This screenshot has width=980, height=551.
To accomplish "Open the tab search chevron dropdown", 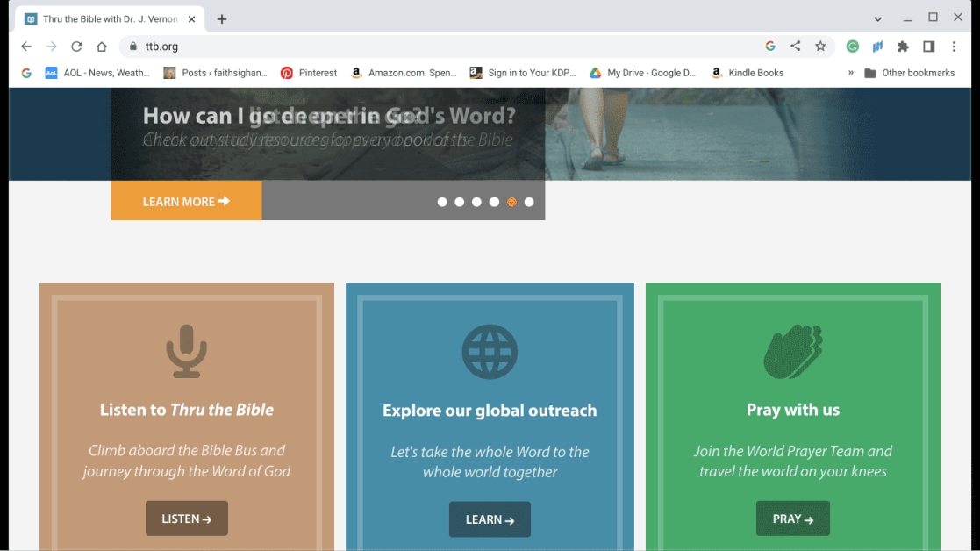I will 877,17.
